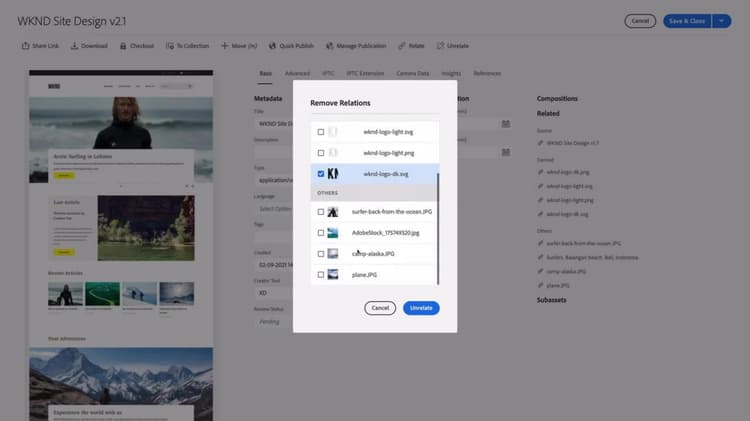Open the related wknd-logo-dk.png link
This screenshot has height=421, width=750.
pyautogui.click(x=568, y=172)
